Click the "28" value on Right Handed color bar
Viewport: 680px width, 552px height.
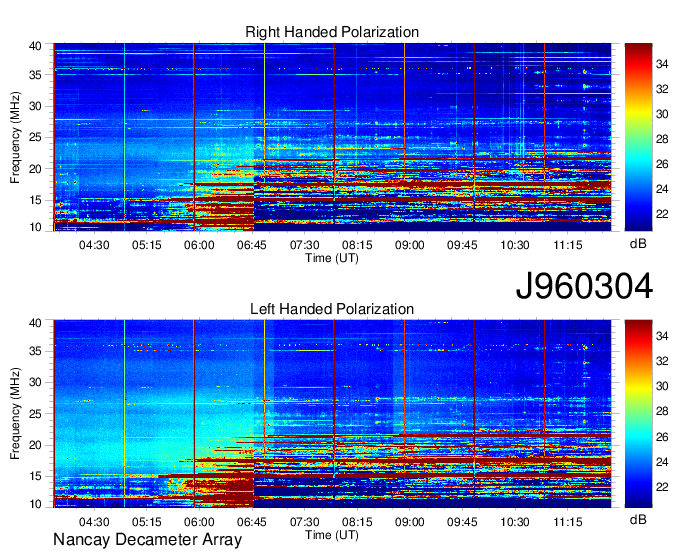coord(662,139)
